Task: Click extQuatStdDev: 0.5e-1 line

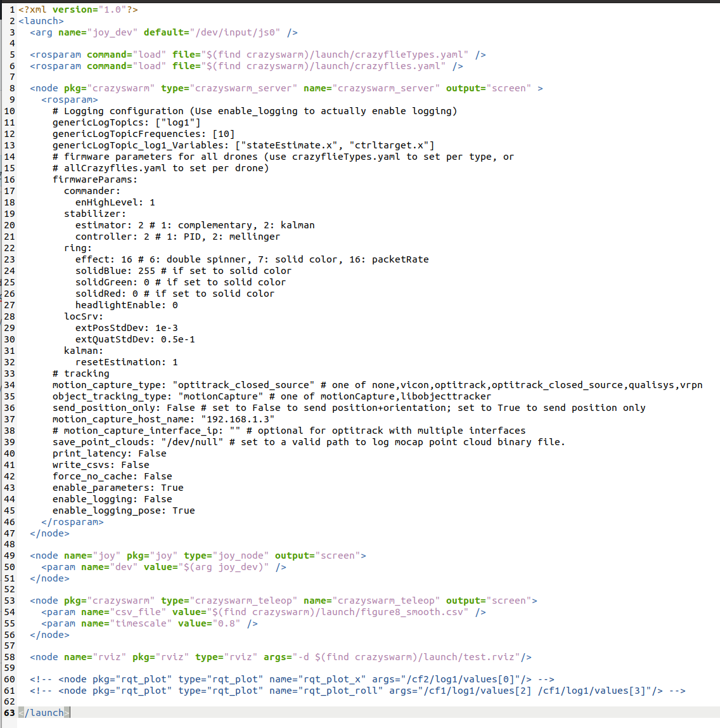Action: [135, 339]
